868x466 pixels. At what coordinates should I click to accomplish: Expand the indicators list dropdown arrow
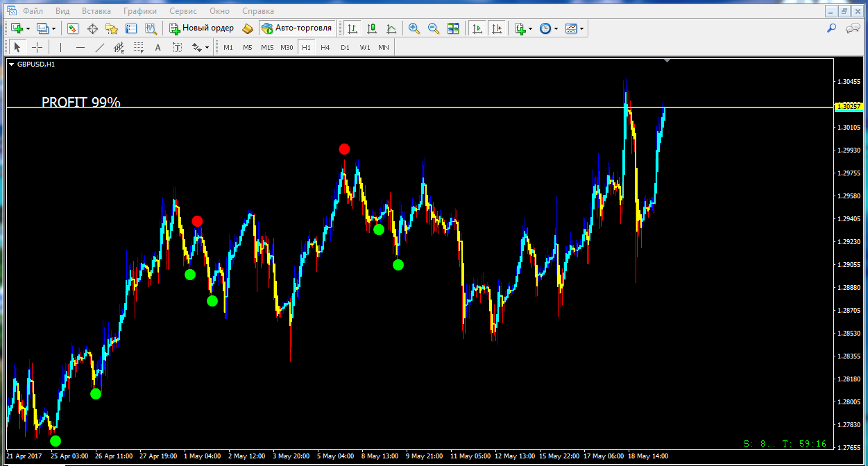pos(531,28)
